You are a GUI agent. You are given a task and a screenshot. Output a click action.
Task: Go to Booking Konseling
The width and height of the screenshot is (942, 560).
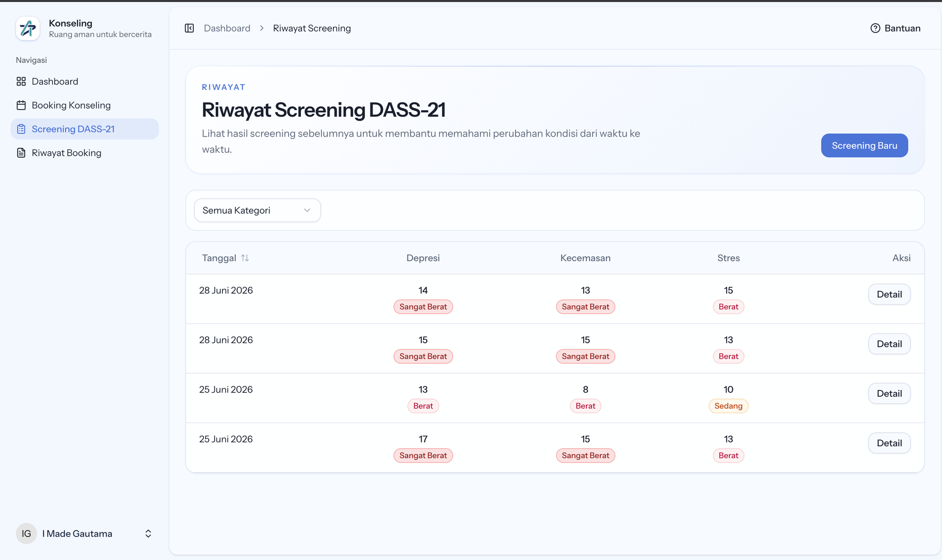(85, 105)
